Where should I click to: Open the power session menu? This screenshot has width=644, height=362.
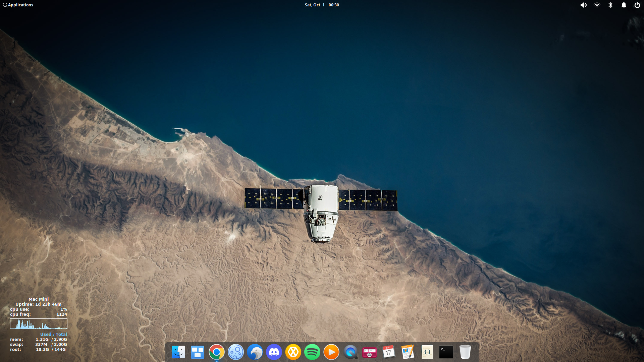tap(637, 5)
